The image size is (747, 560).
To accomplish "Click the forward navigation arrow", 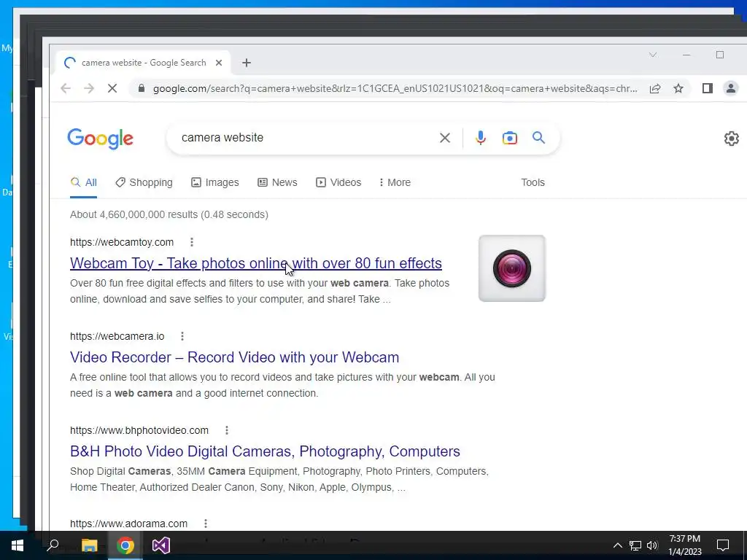I will [88, 88].
